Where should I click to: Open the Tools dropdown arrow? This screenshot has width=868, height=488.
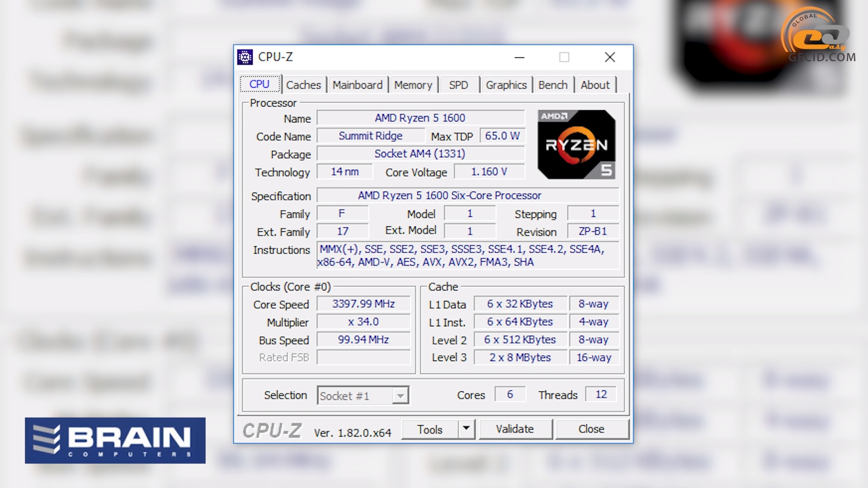466,429
